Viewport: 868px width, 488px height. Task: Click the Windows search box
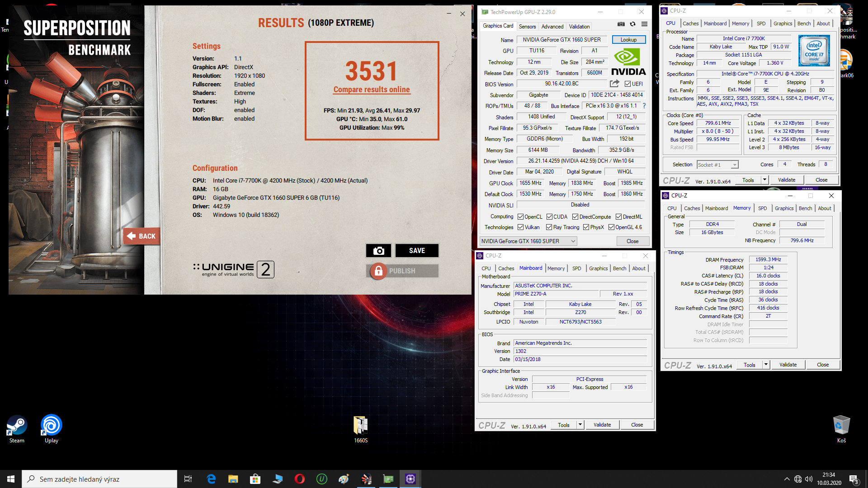(99, 479)
